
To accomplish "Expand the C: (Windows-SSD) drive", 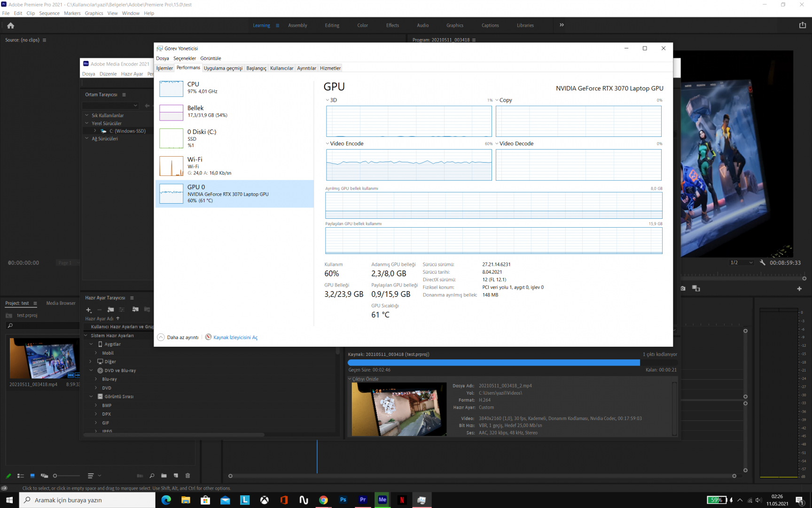I will click(95, 131).
